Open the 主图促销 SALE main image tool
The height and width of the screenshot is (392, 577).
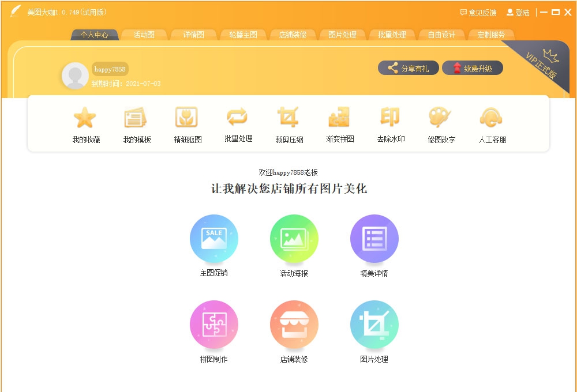[214, 238]
